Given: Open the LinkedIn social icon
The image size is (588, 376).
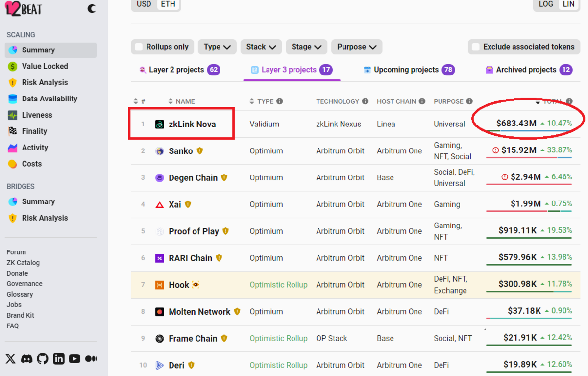Looking at the screenshot, I should click(x=59, y=359).
